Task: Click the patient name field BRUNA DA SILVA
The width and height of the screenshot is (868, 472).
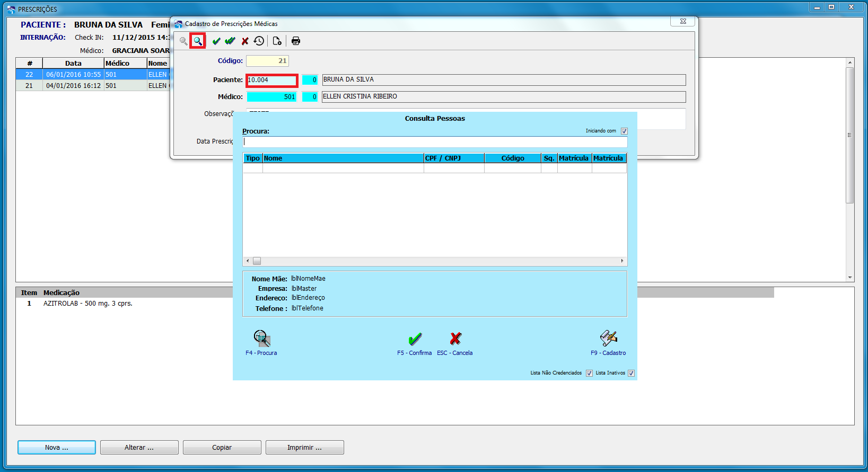Action: point(504,80)
